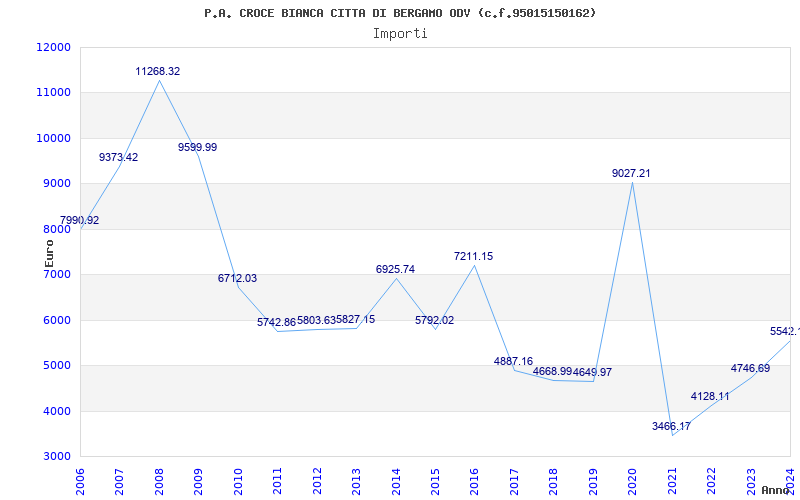The height and width of the screenshot is (500, 800).
Task: Click the 4000 y-axis value
Action: click(x=57, y=411)
